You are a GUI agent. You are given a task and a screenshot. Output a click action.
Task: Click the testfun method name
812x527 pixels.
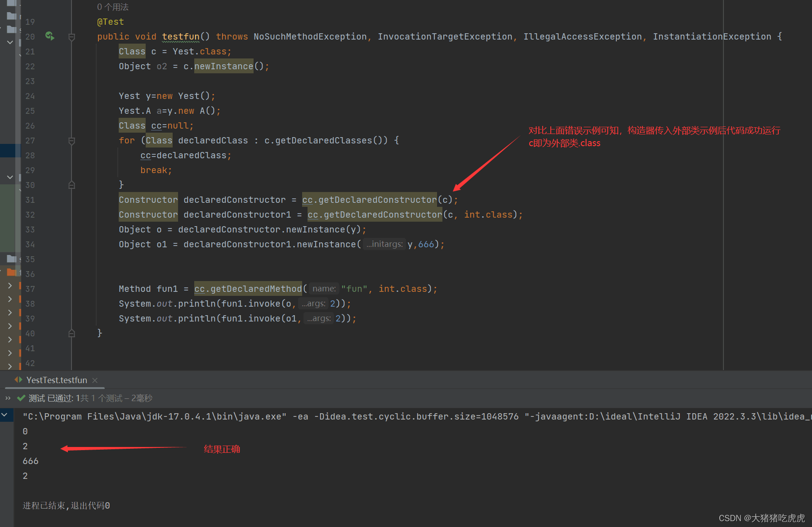[181, 36]
